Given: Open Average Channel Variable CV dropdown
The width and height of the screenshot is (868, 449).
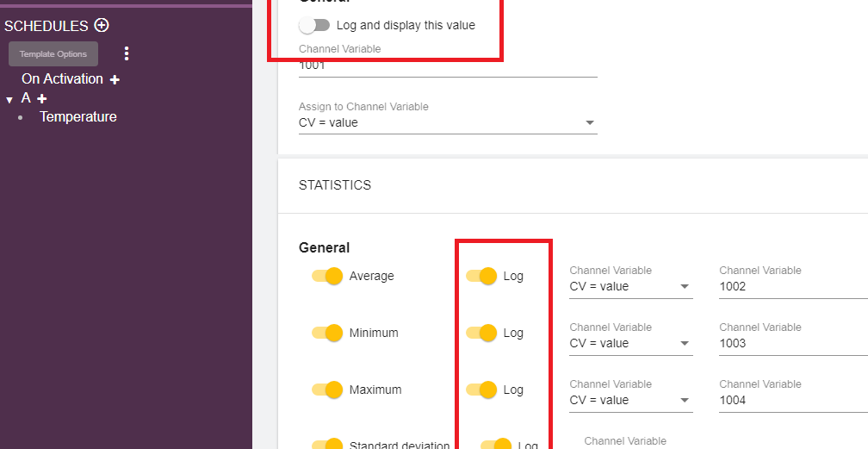Looking at the screenshot, I should pos(631,286).
